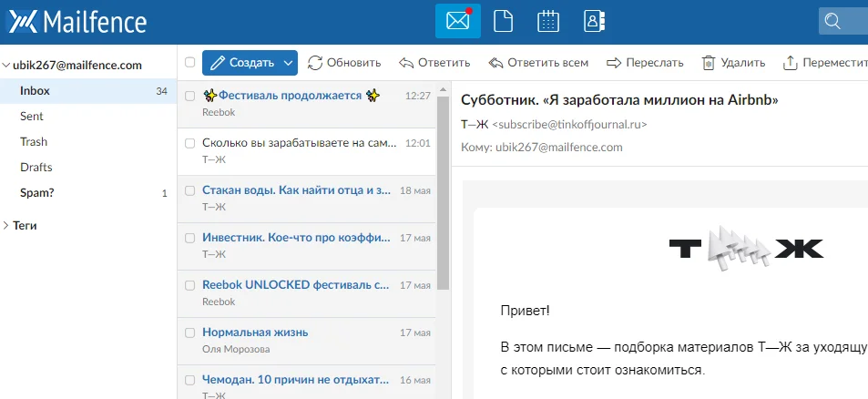Click the Обновить refresh icon
The width and height of the screenshot is (868, 399).
(315, 63)
